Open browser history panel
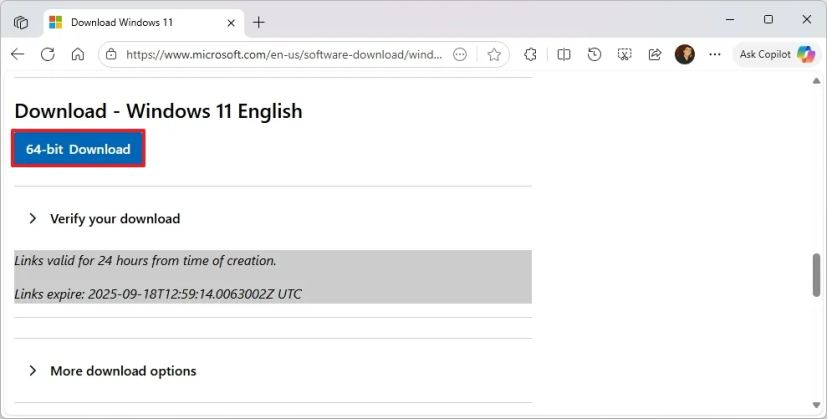This screenshot has width=827, height=419. pos(594,55)
